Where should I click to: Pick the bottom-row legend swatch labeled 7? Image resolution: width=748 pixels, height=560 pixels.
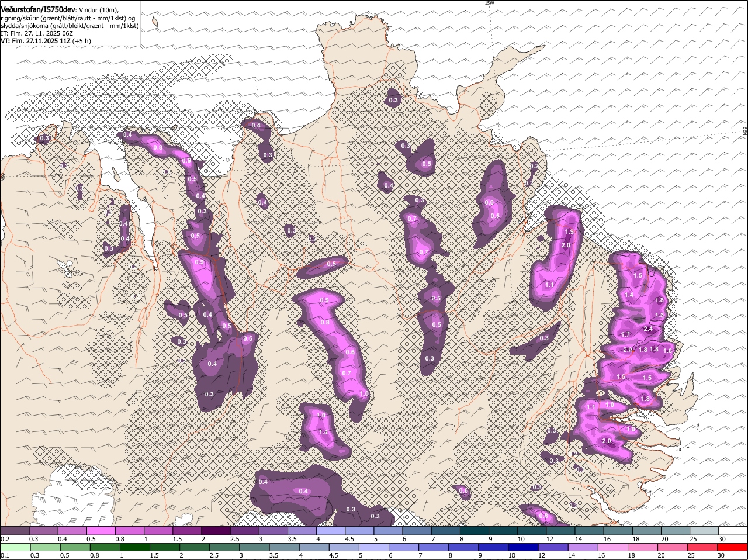(434, 548)
